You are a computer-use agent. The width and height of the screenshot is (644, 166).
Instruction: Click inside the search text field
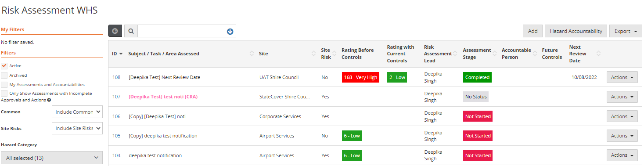pyautogui.click(x=182, y=31)
